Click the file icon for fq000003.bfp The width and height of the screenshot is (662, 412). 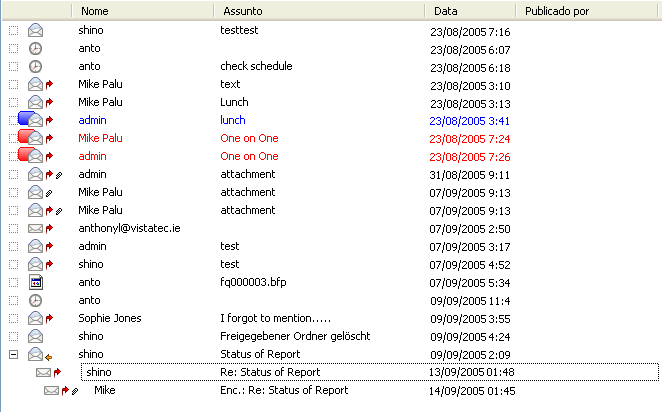click(36, 282)
